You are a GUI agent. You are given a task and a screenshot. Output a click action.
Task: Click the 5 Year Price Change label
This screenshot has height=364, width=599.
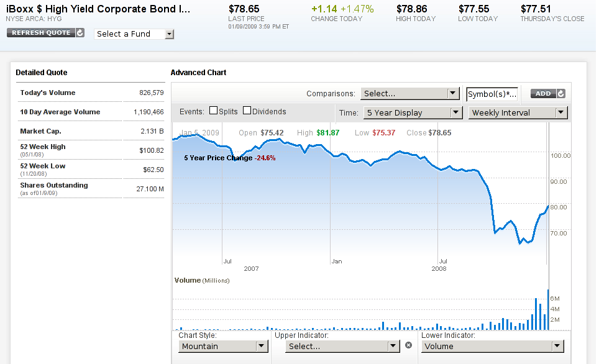click(218, 158)
